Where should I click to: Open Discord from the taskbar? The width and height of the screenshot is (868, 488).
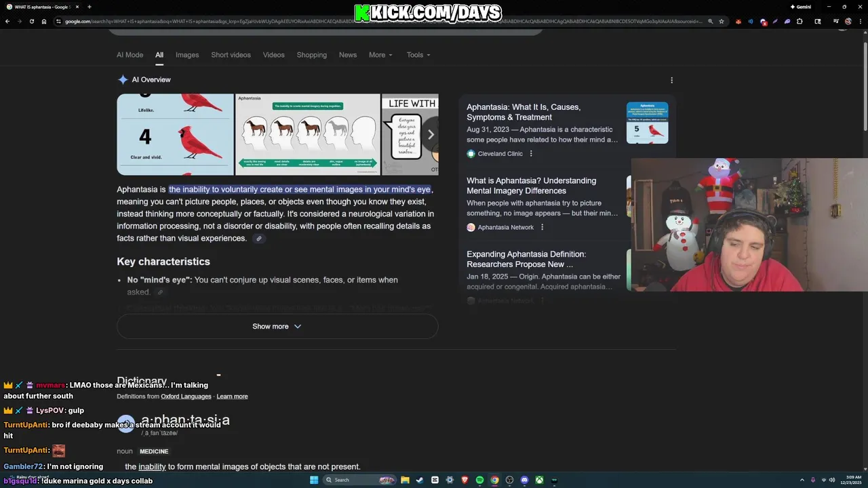pos(524,480)
